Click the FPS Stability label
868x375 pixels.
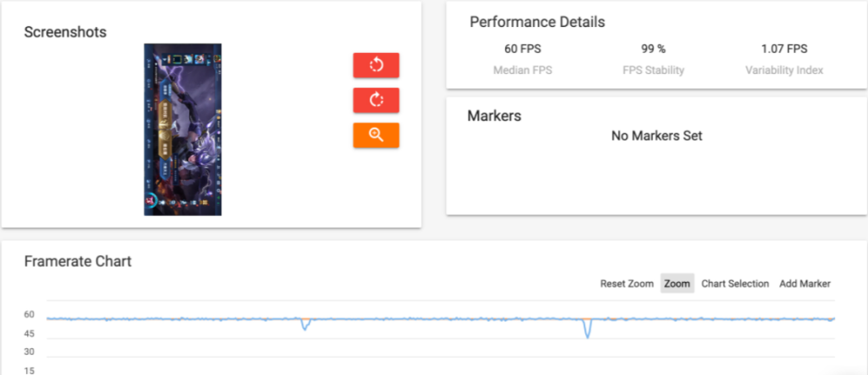click(x=654, y=70)
